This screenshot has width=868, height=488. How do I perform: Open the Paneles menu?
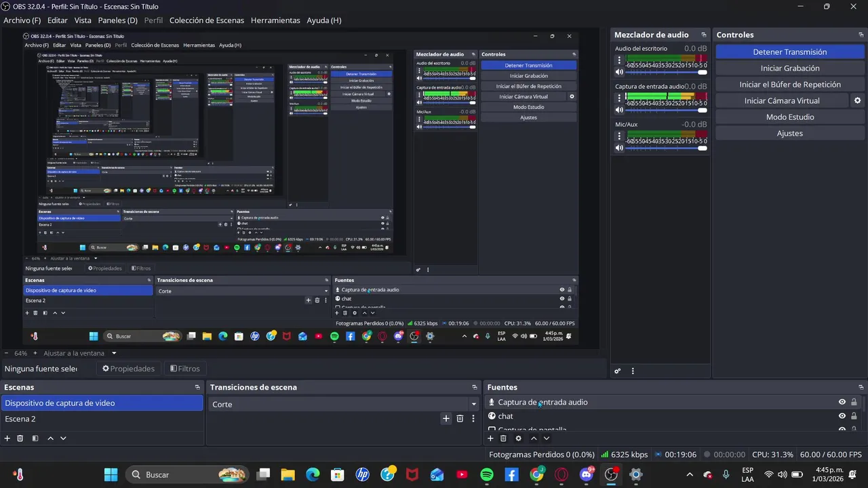(x=117, y=20)
